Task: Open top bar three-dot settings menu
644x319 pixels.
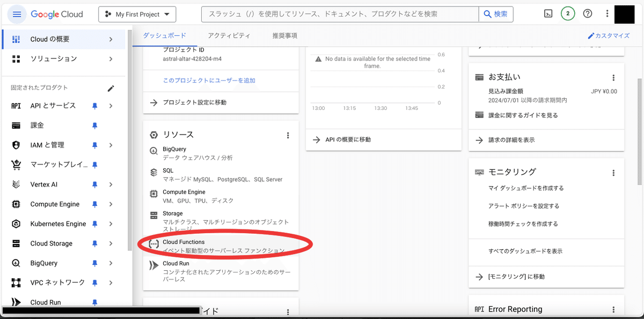Action: [607, 14]
